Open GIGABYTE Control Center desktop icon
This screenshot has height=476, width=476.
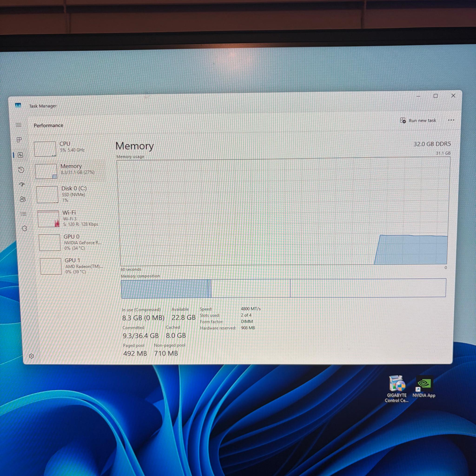[x=397, y=389]
